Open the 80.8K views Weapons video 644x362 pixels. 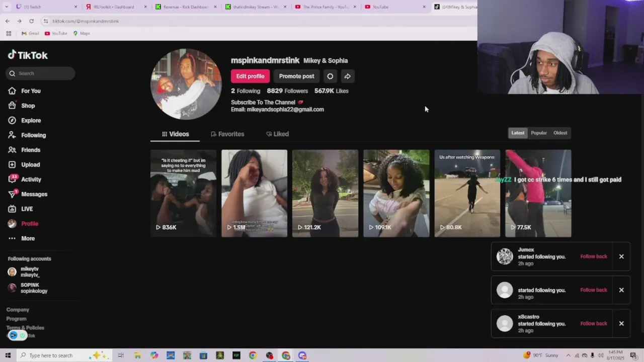coord(467,193)
